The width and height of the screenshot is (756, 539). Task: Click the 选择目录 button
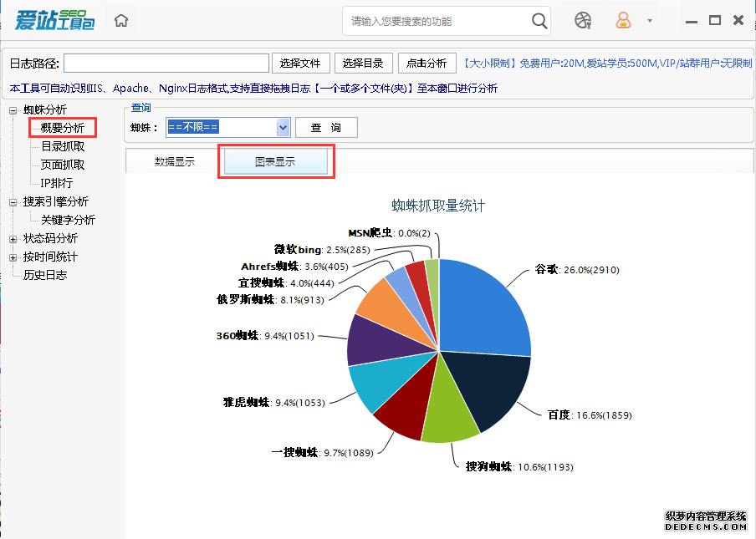364,64
